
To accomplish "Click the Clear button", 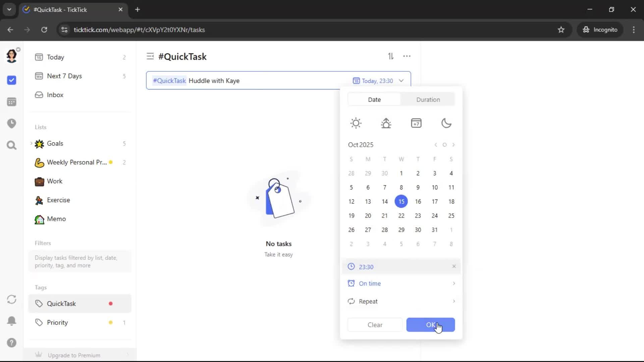I will tap(375, 325).
